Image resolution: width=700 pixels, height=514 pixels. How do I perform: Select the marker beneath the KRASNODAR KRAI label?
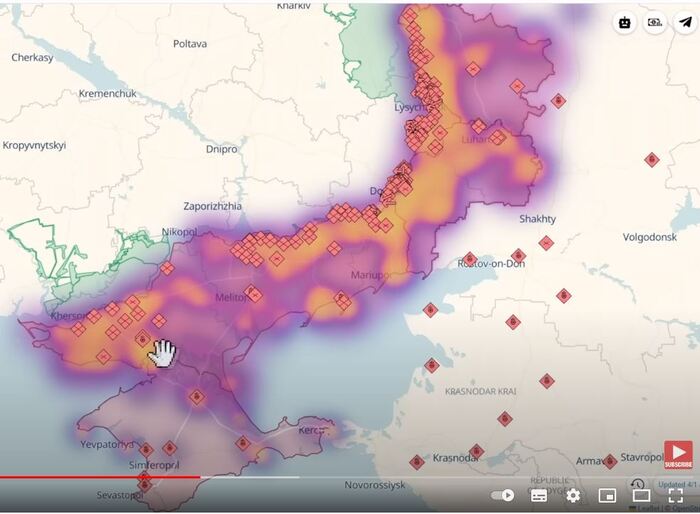click(505, 419)
